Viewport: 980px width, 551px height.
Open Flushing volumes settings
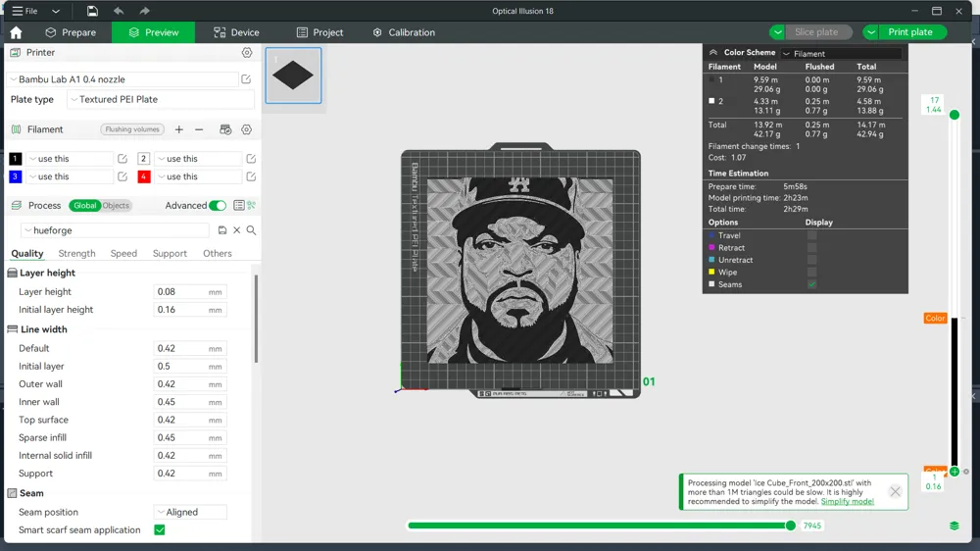(132, 129)
